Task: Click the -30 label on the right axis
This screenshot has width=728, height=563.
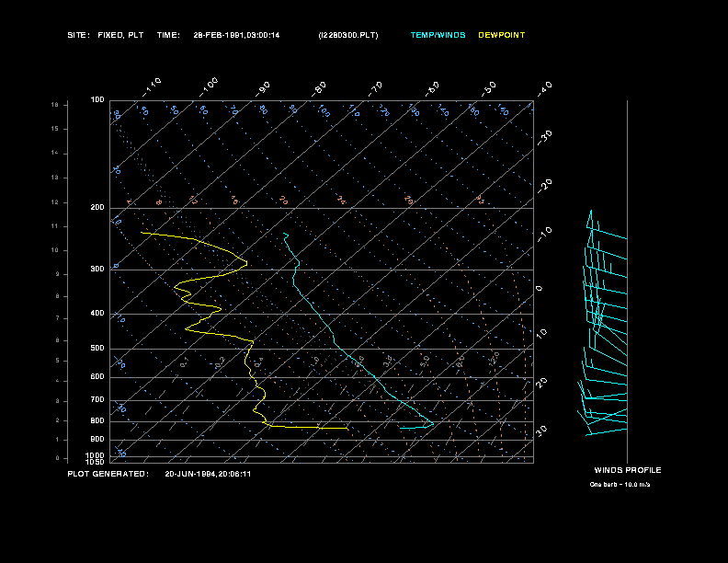Action: pos(544,138)
